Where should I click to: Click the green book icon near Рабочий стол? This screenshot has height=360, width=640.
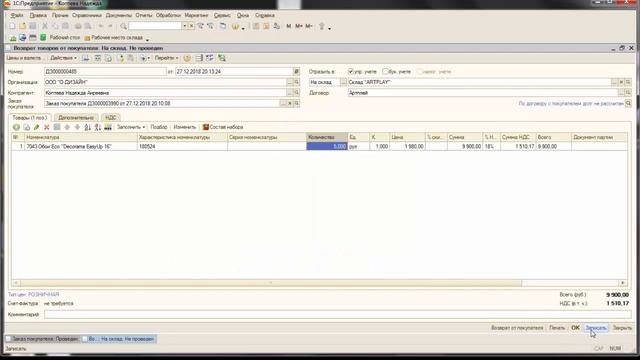point(43,38)
